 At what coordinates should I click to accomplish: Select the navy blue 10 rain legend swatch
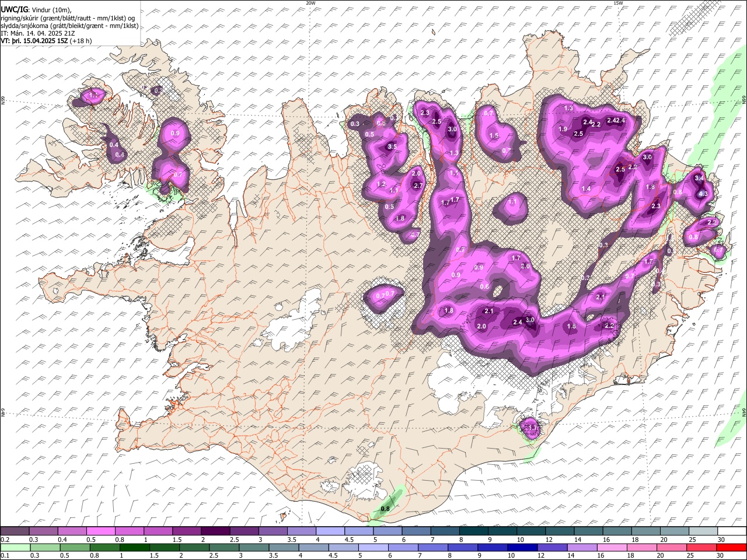pyautogui.click(x=523, y=547)
